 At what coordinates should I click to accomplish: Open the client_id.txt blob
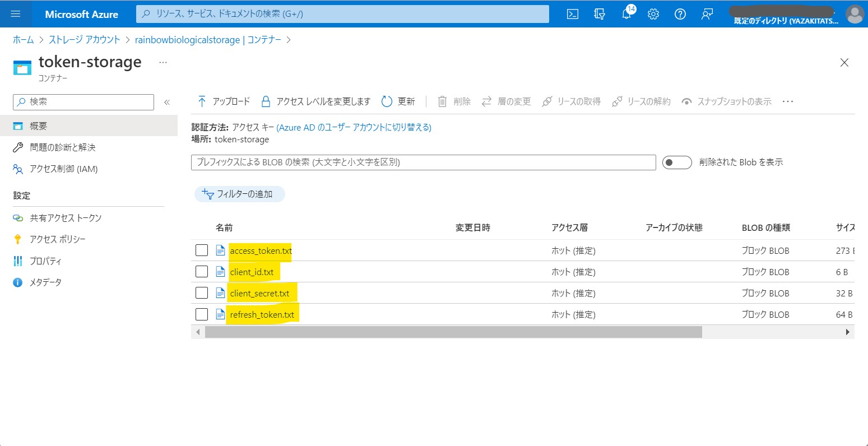point(252,272)
